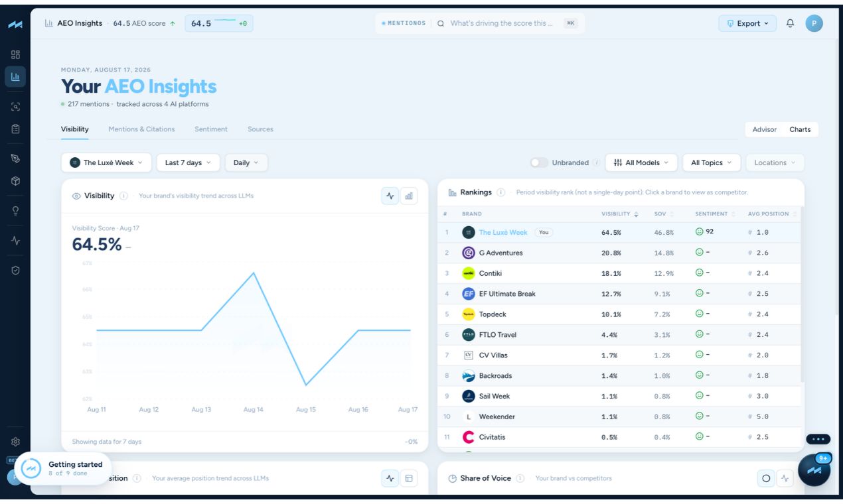Viewport: 843px width, 504px height.
Task: Select trend line view in Share of Voice
Action: click(x=785, y=478)
